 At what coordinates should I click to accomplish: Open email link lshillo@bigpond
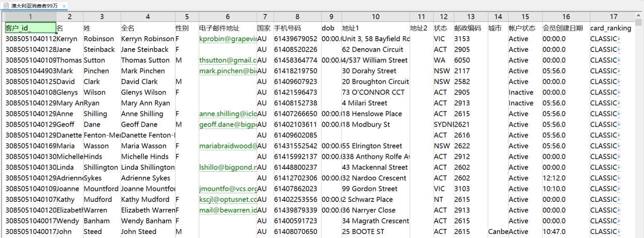point(228,167)
